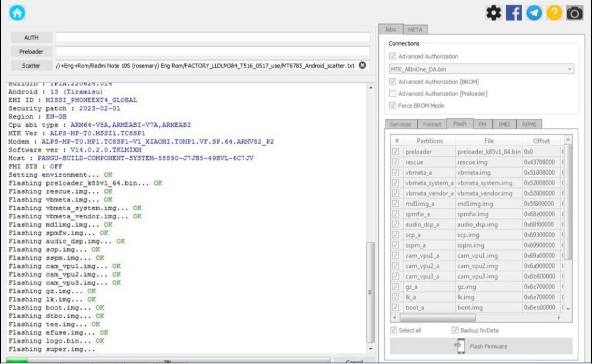
Task: Open the MTK_AllInOne_DA.bin dropdown
Action: click(481, 69)
